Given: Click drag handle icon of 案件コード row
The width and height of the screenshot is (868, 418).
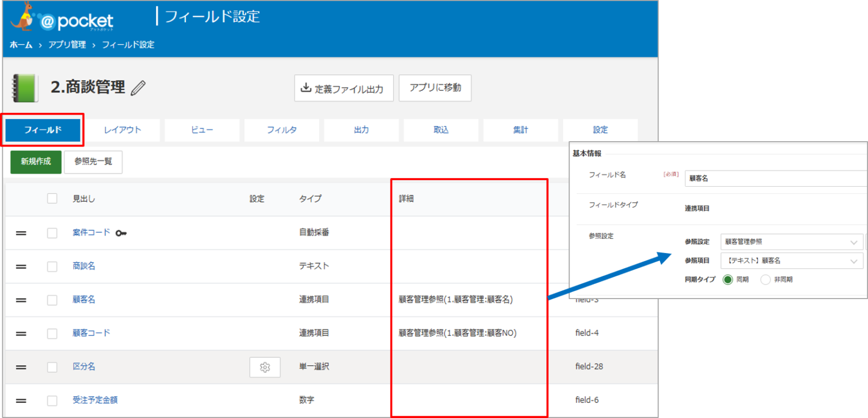Looking at the screenshot, I should pyautogui.click(x=21, y=233).
